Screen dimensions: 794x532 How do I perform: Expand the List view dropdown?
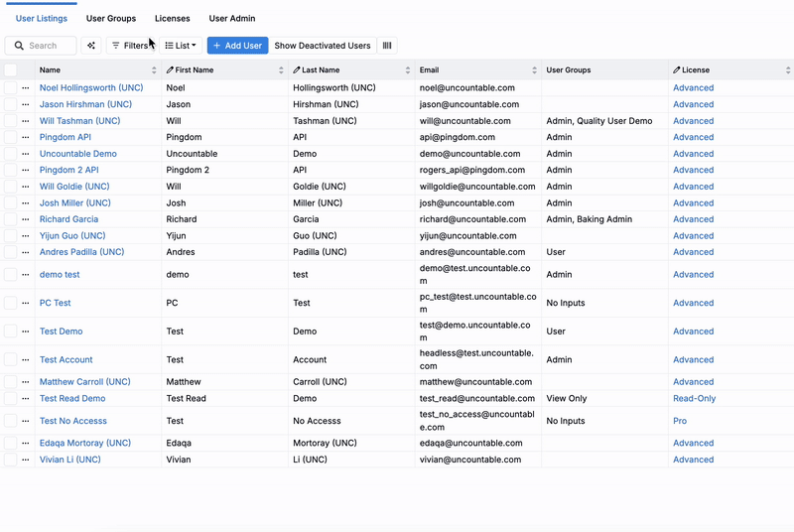point(181,46)
